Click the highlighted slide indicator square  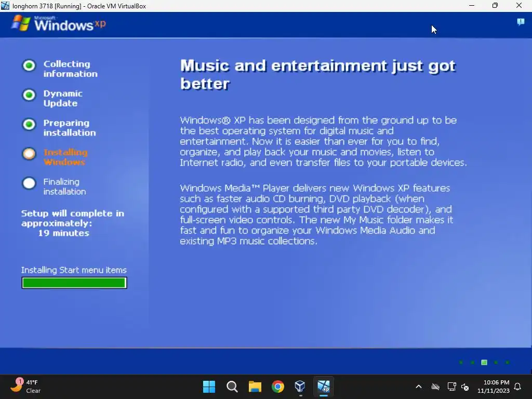pos(484,362)
